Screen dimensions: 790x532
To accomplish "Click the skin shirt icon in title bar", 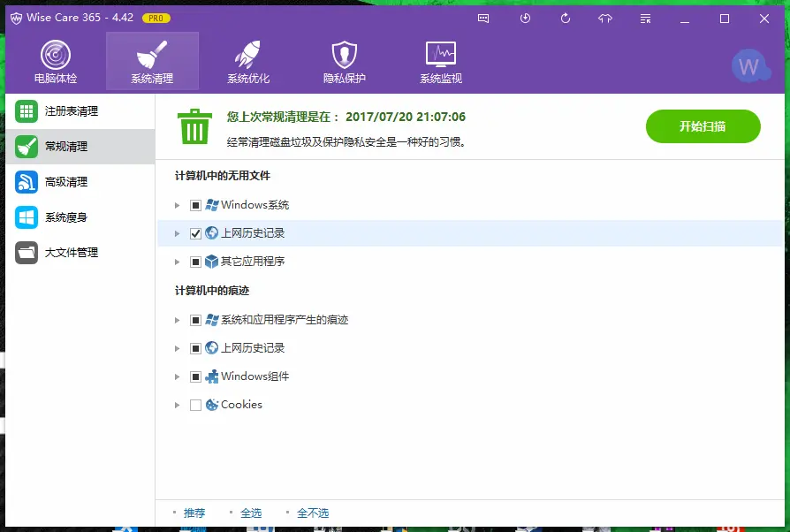I will coord(605,19).
